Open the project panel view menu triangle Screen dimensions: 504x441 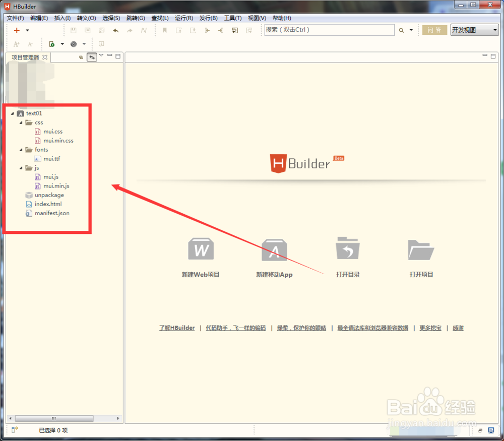pos(101,55)
